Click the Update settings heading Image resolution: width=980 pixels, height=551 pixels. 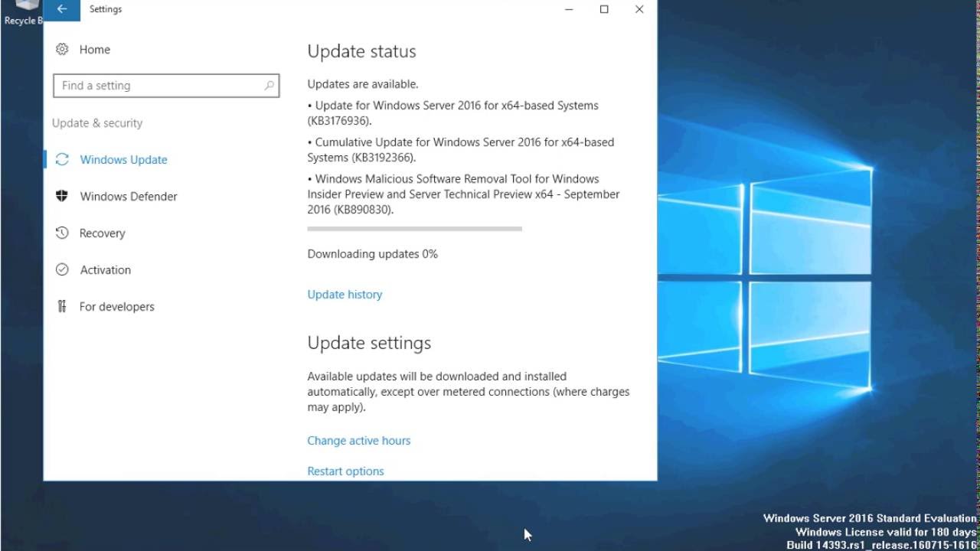pyautogui.click(x=369, y=343)
